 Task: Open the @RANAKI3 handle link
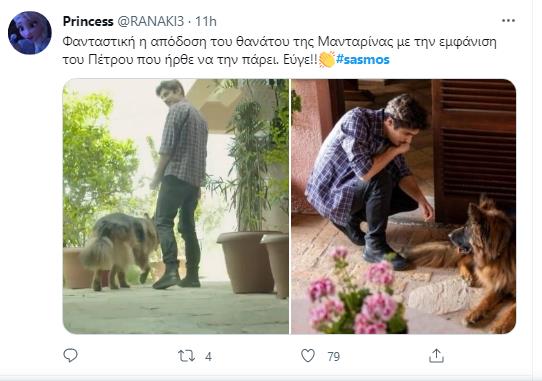coord(151,21)
